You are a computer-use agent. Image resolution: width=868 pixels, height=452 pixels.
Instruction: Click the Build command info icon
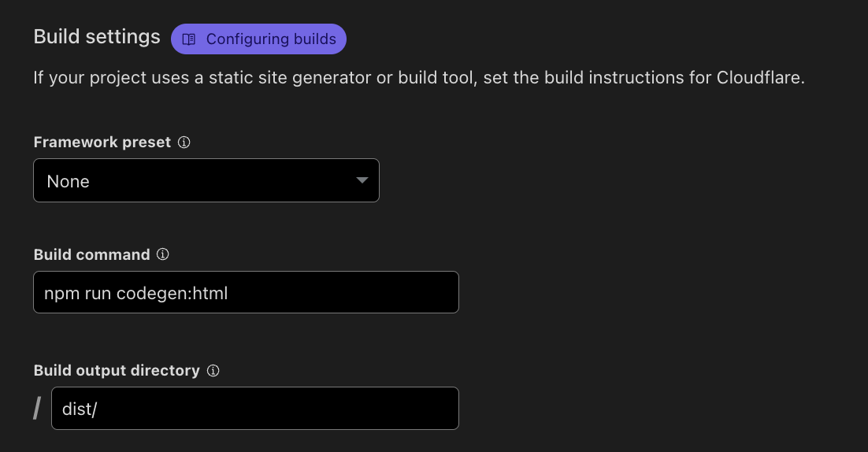point(163,254)
